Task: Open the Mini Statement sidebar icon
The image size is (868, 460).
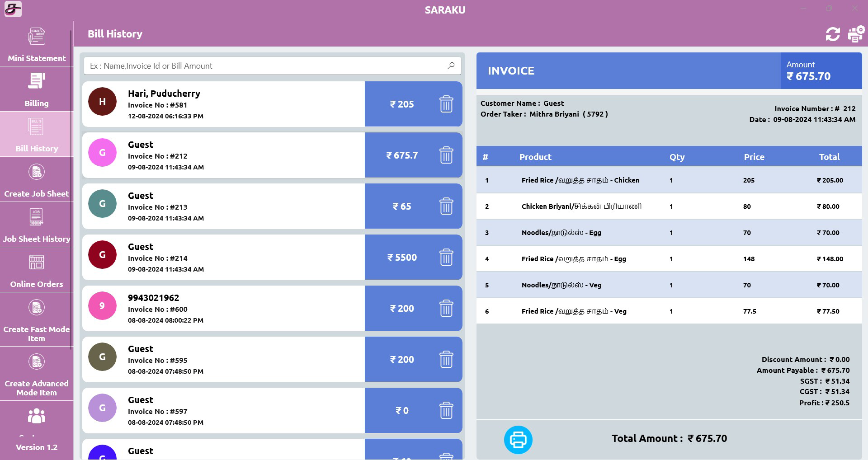Action: [x=37, y=36]
